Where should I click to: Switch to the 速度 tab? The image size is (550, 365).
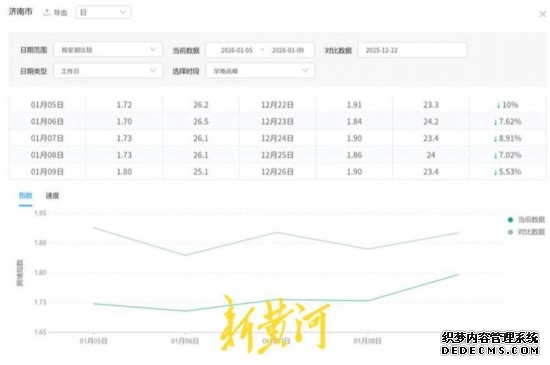[52, 196]
